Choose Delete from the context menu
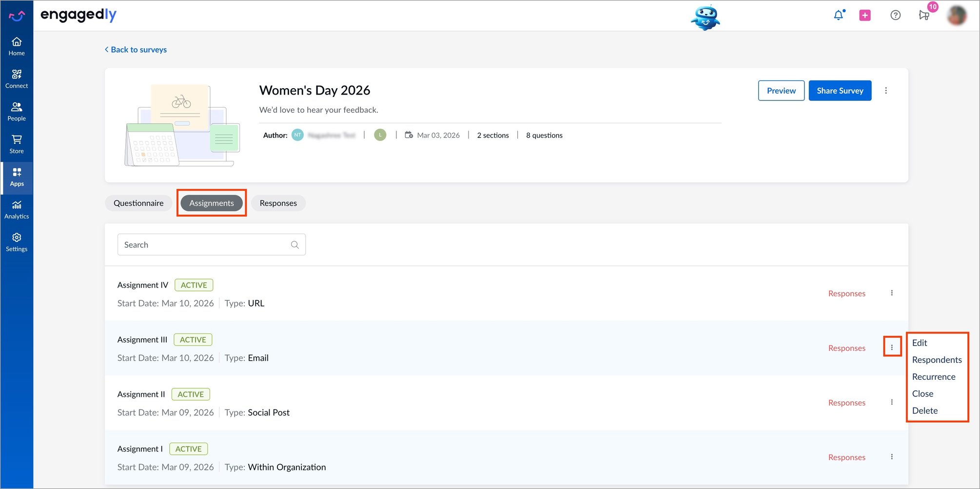Viewport: 980px width, 489px height. coord(925,411)
